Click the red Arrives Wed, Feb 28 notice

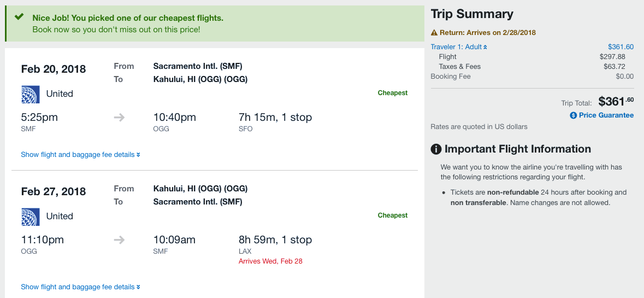pos(270,261)
